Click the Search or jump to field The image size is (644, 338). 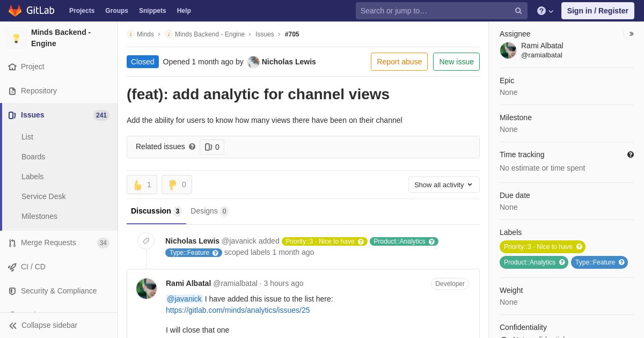coord(441,11)
